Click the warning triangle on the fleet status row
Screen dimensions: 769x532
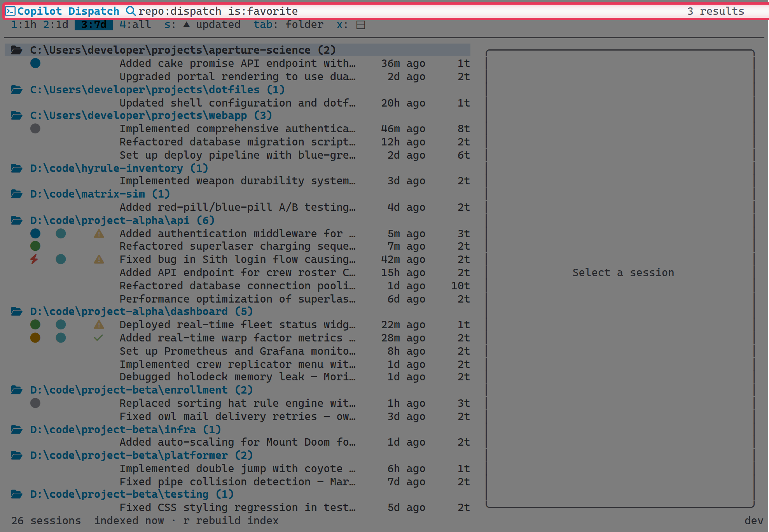(99, 324)
